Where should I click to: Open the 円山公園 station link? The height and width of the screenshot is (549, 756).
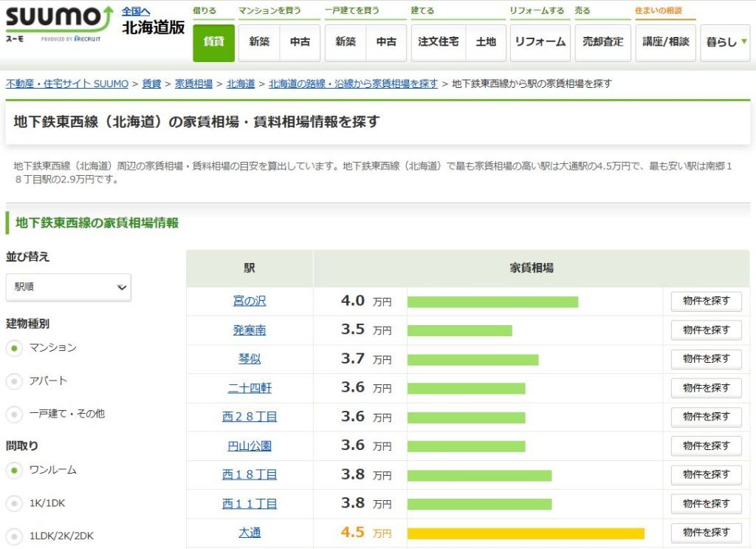[250, 446]
